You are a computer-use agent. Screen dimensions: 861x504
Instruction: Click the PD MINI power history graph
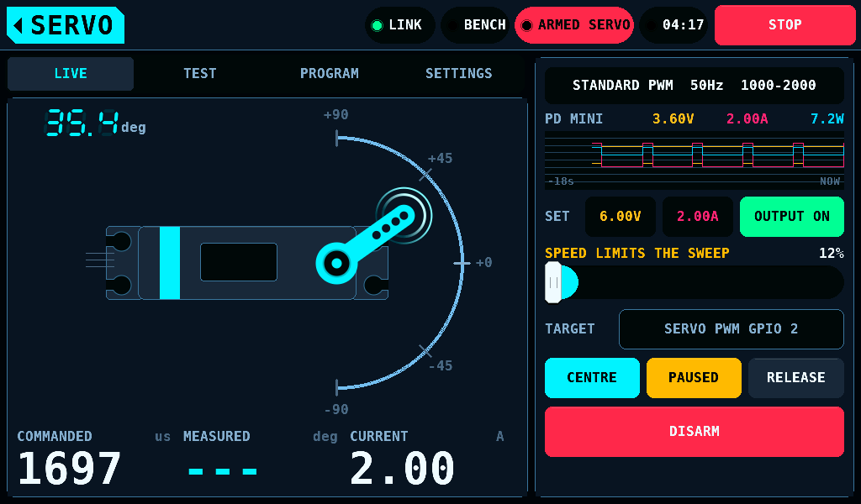tap(694, 160)
